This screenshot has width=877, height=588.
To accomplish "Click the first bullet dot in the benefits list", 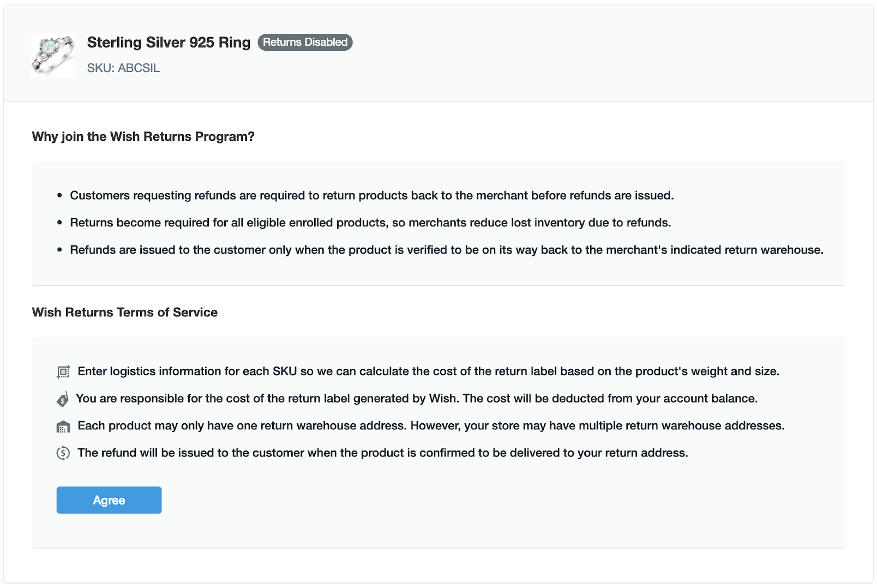I will 59,196.
